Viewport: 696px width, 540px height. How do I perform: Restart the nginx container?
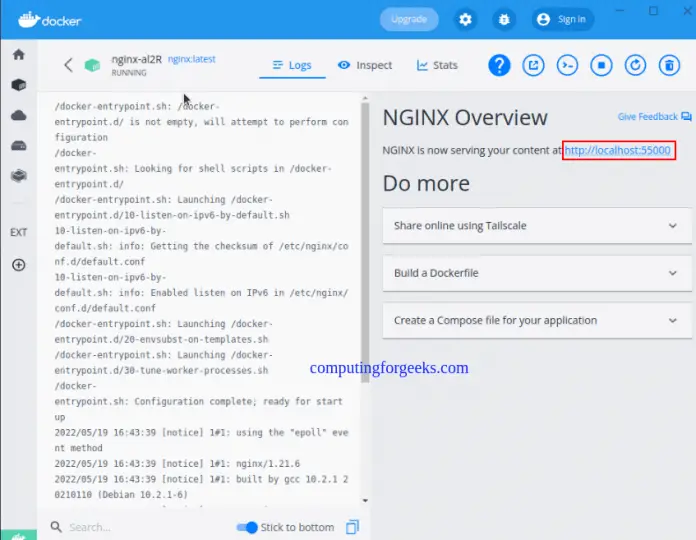(x=635, y=66)
